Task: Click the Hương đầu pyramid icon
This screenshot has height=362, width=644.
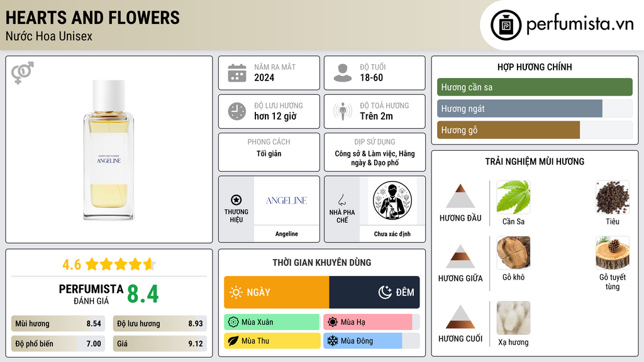Action: (460, 196)
